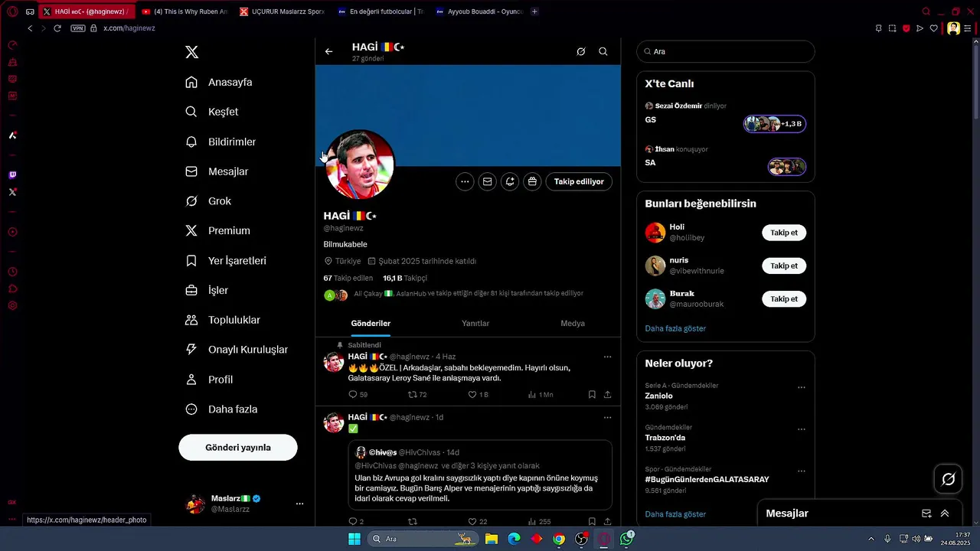
Task: Select Yanıtlar tab
Action: pos(475,324)
